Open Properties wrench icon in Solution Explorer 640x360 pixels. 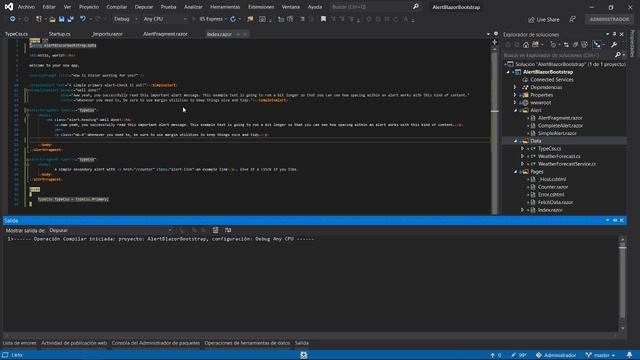point(614,44)
